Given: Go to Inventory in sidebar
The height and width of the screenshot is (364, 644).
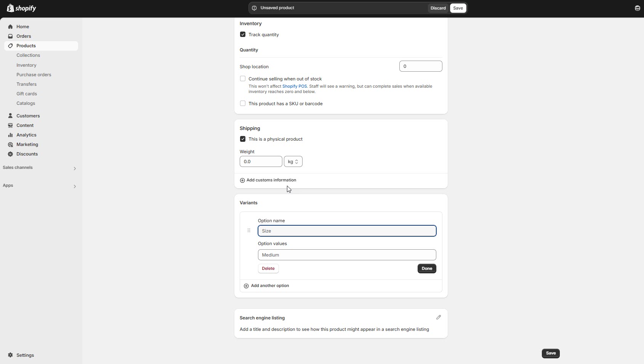Looking at the screenshot, I should tap(26, 65).
